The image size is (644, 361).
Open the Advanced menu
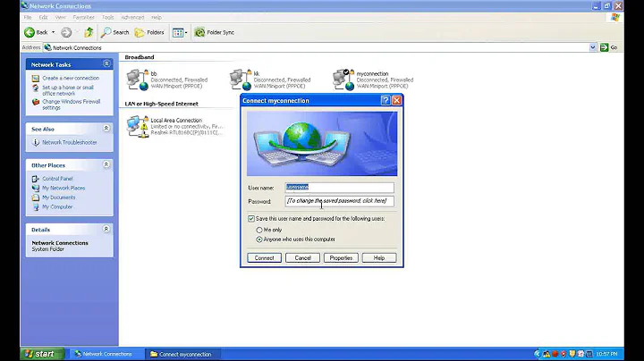point(132,17)
